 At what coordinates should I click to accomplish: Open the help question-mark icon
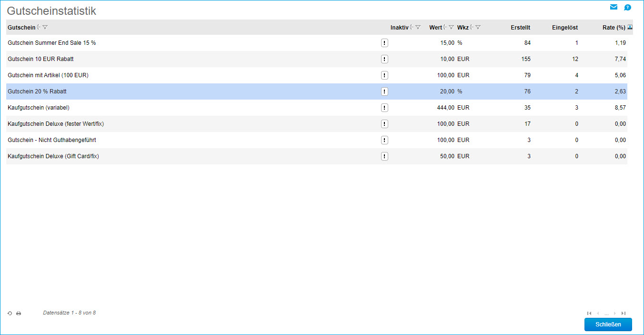(627, 7)
